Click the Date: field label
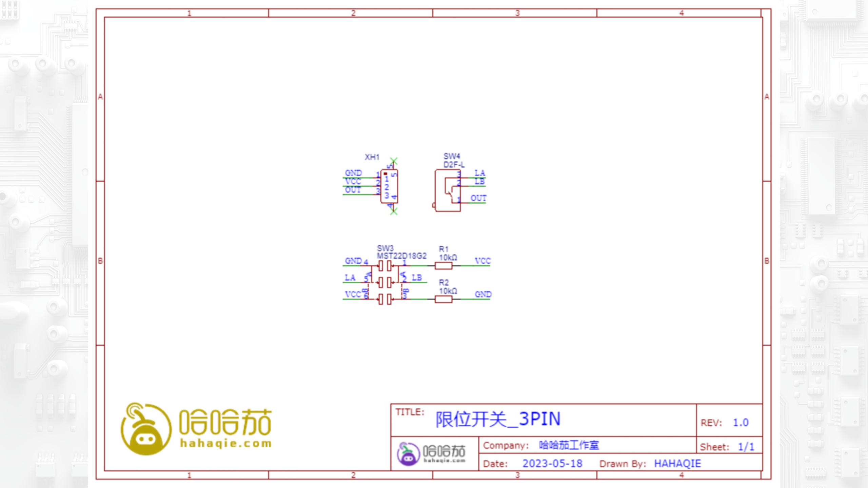868x488 pixels. point(495,464)
